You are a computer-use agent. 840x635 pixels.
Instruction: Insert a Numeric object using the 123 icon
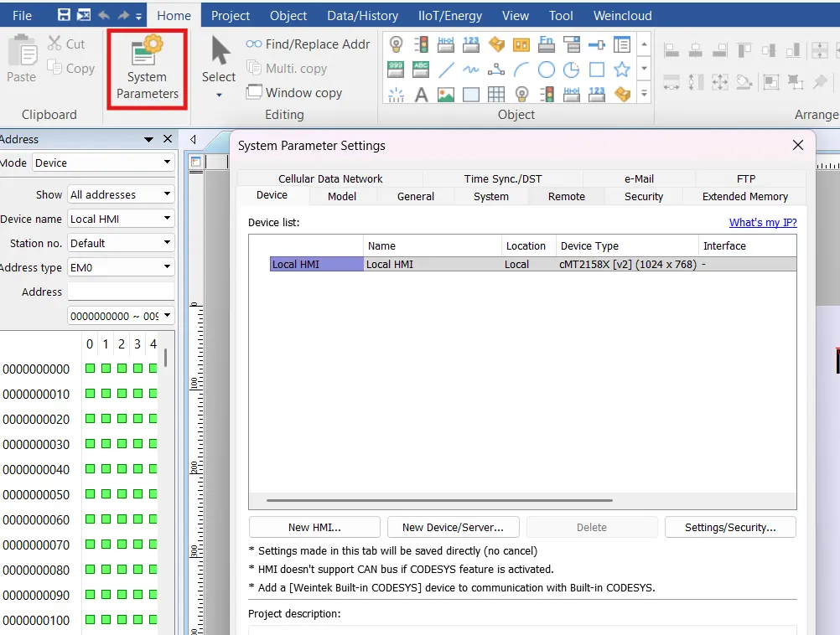pyautogui.click(x=469, y=44)
